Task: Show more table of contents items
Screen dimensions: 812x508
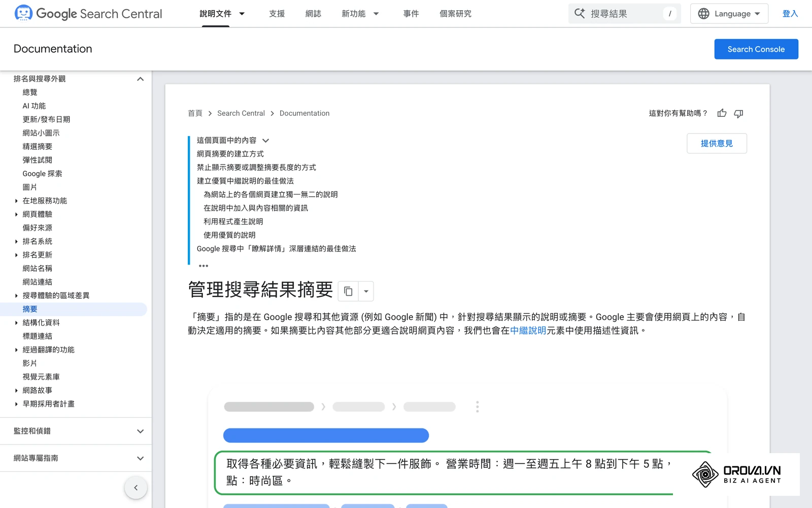Action: tap(204, 266)
